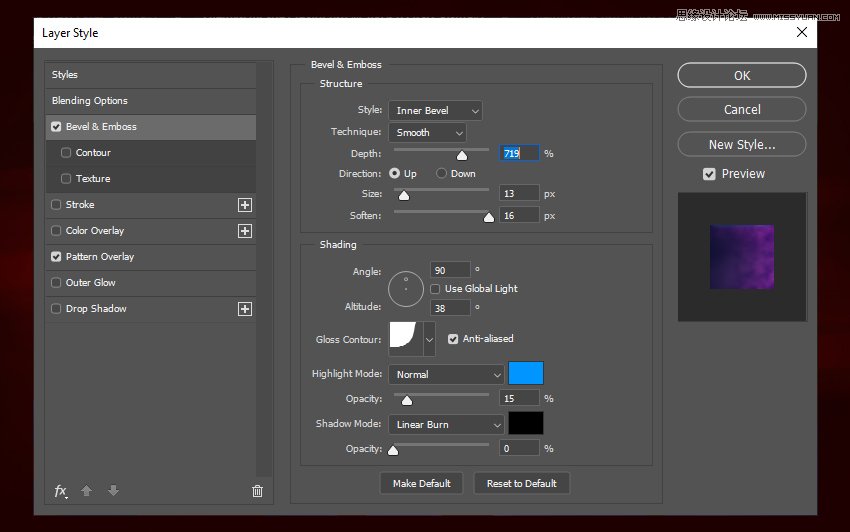Click the Altitude value field
This screenshot has height=532, width=850.
(450, 308)
